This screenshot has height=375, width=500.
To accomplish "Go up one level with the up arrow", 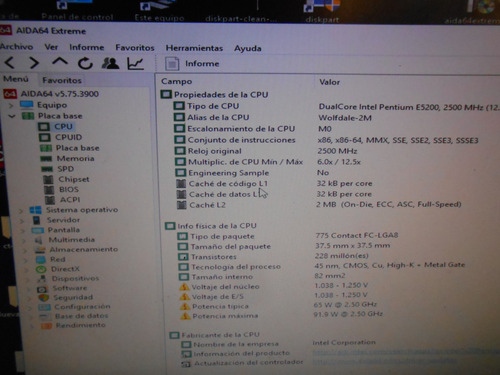I will [60, 62].
